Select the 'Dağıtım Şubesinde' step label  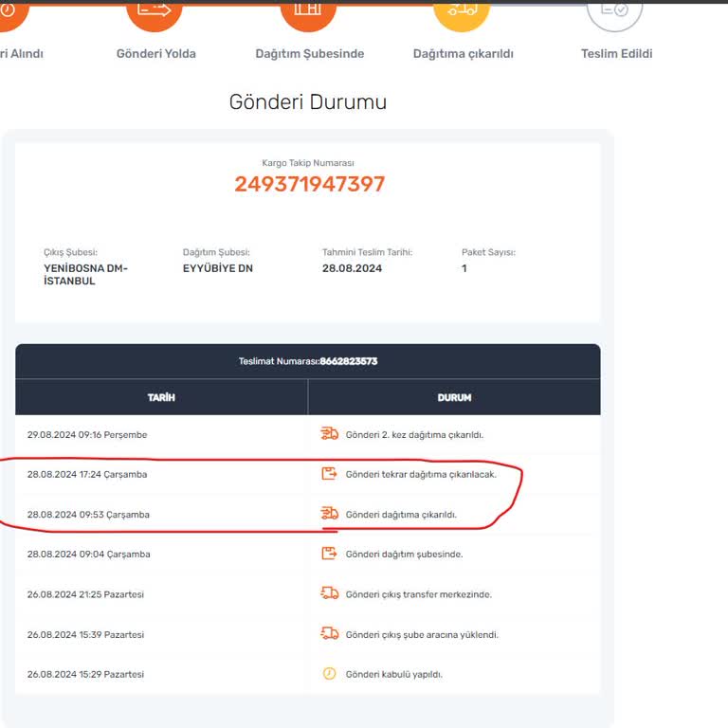(x=310, y=54)
